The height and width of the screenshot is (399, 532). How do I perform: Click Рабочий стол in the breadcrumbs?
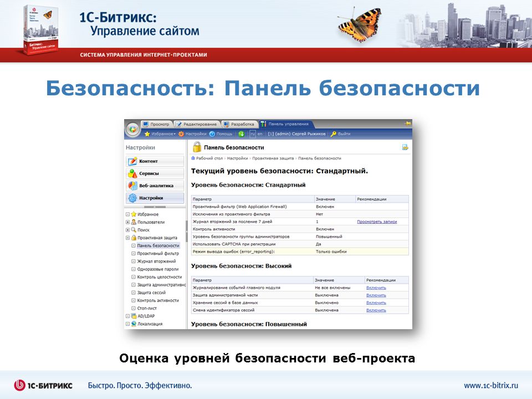pyautogui.click(x=209, y=158)
